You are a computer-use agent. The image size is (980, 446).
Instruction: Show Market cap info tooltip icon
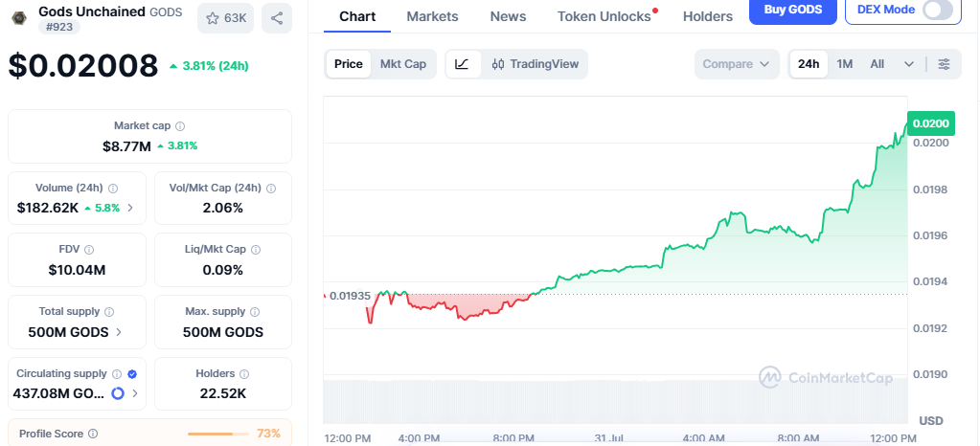click(x=180, y=126)
